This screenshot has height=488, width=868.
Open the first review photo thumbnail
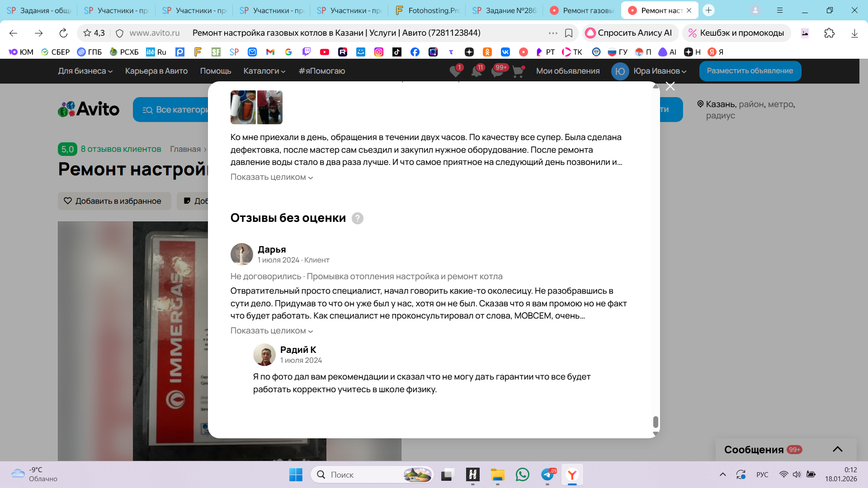click(243, 107)
